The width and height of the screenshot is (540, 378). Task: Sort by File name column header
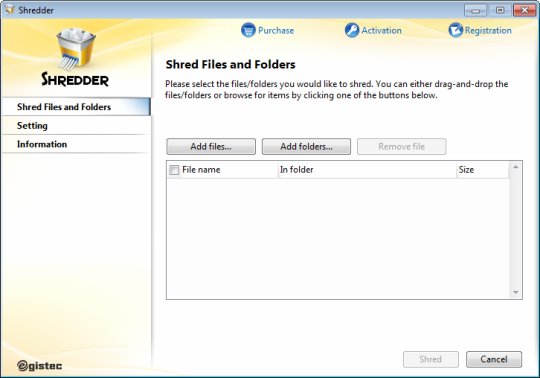point(222,170)
